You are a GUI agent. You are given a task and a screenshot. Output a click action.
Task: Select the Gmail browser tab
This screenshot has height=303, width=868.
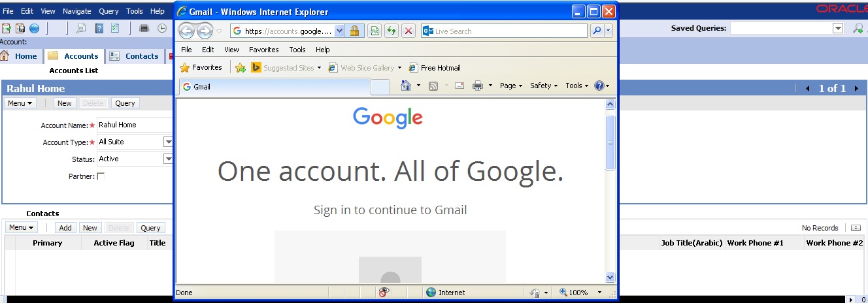pos(273,86)
